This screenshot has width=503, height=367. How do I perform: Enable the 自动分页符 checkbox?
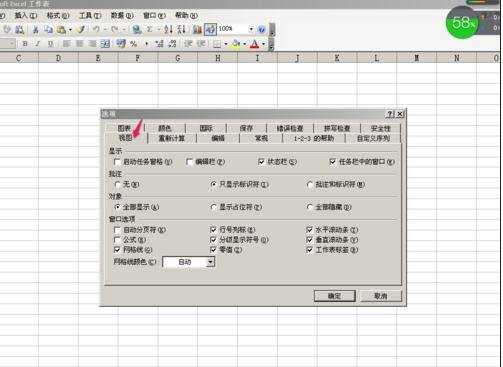[117, 230]
